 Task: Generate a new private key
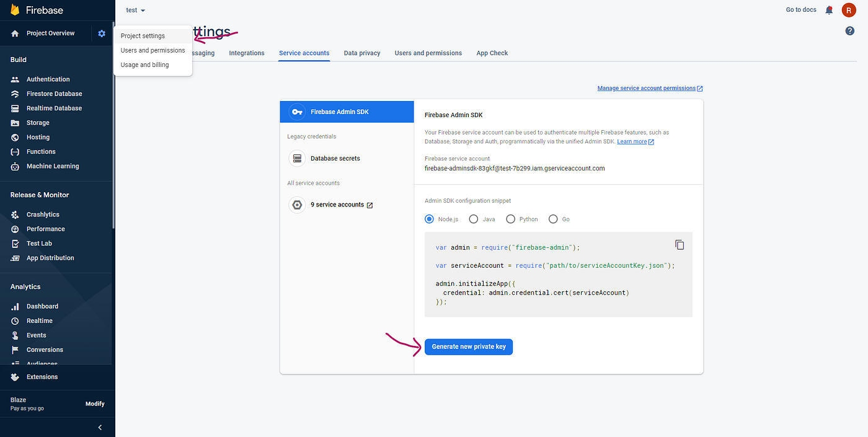[x=468, y=347]
